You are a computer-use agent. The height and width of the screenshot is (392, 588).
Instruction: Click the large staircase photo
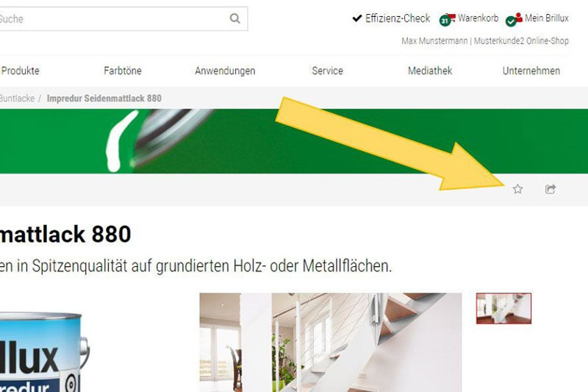[330, 343]
